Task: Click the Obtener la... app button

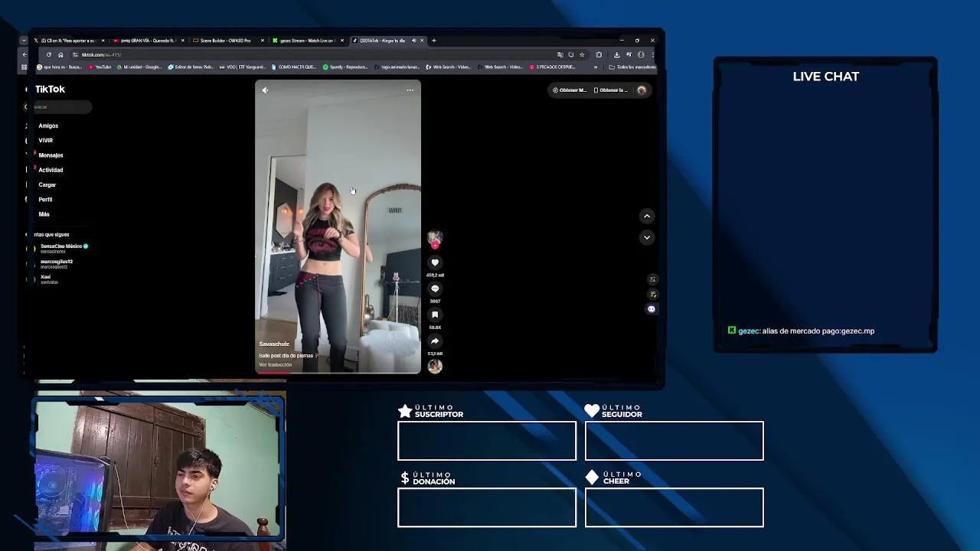Action: (x=612, y=90)
